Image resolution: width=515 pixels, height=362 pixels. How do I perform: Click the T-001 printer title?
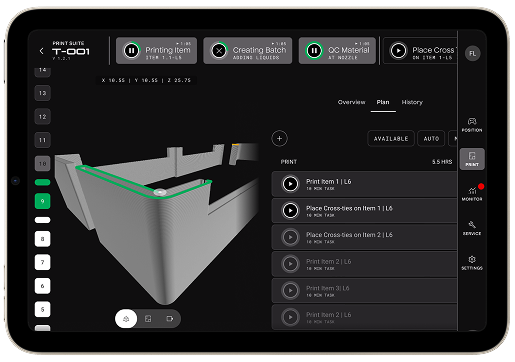[71, 51]
